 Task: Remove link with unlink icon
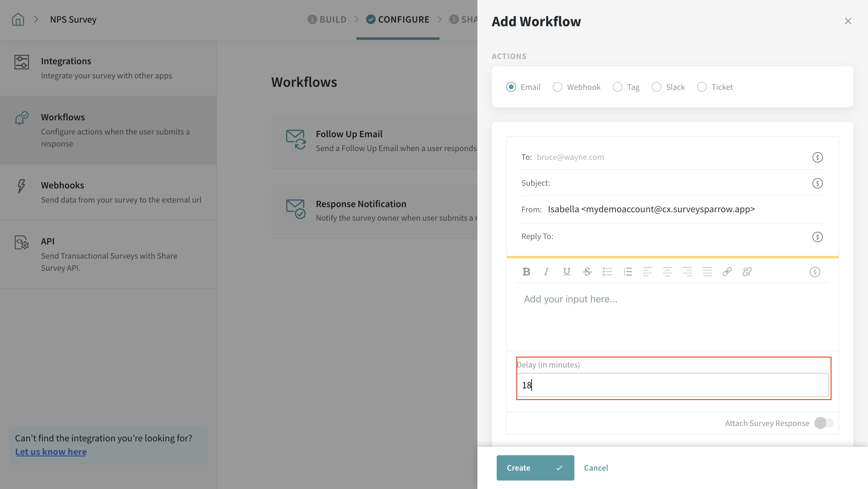click(x=747, y=272)
